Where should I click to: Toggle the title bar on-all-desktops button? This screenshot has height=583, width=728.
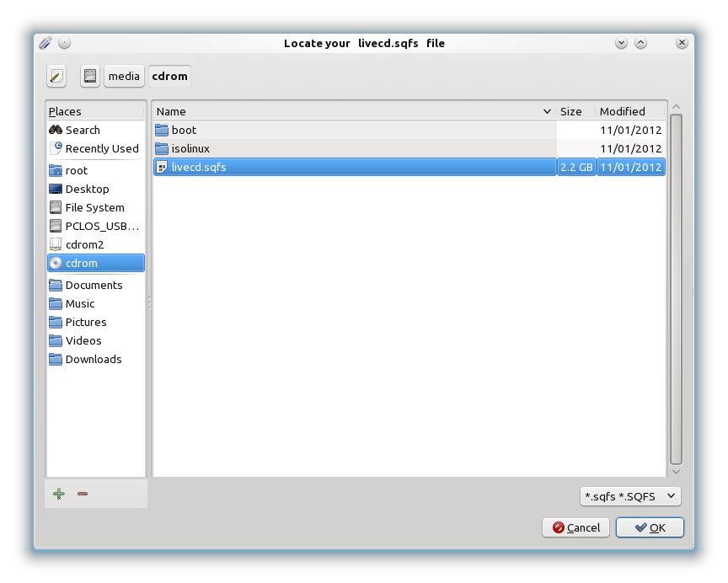[x=65, y=43]
